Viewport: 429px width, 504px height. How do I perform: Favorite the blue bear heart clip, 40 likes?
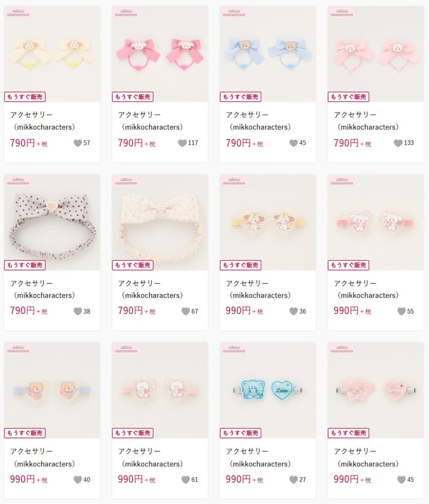(x=78, y=479)
